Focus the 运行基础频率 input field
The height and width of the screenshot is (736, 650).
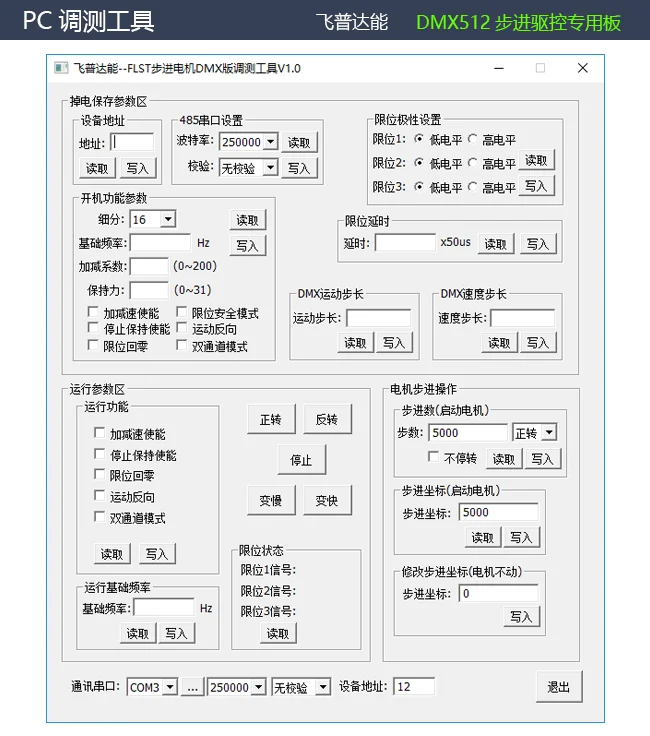coord(164,607)
